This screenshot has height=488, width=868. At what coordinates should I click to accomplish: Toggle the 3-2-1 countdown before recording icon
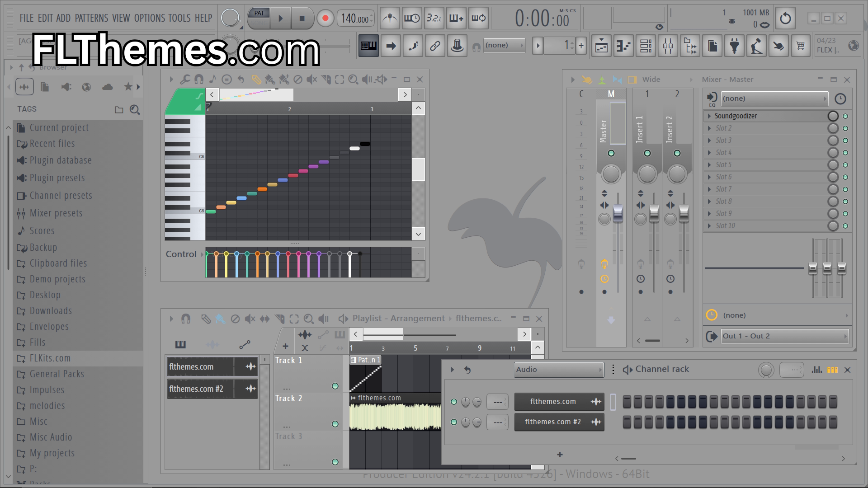[x=434, y=18]
